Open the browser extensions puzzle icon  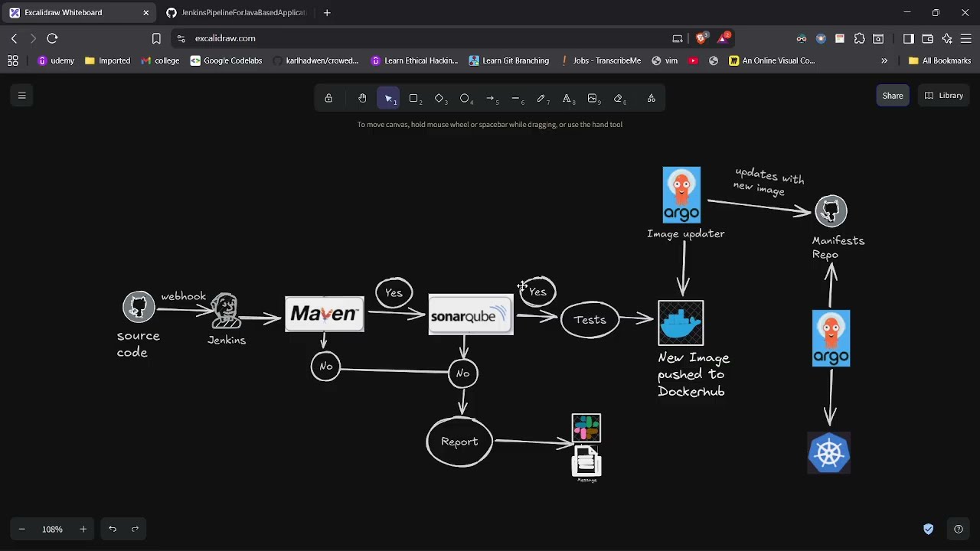point(859,38)
